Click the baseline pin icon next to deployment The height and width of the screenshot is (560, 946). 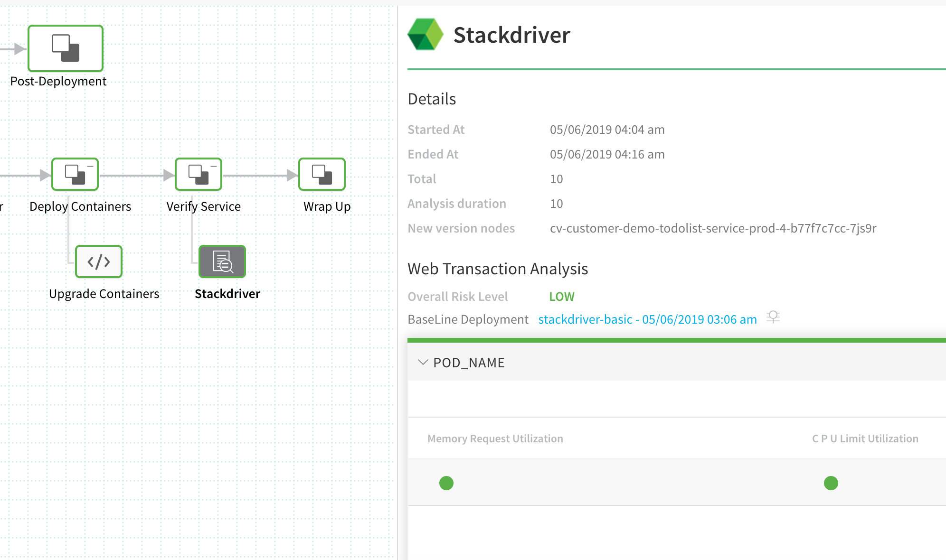point(773,317)
